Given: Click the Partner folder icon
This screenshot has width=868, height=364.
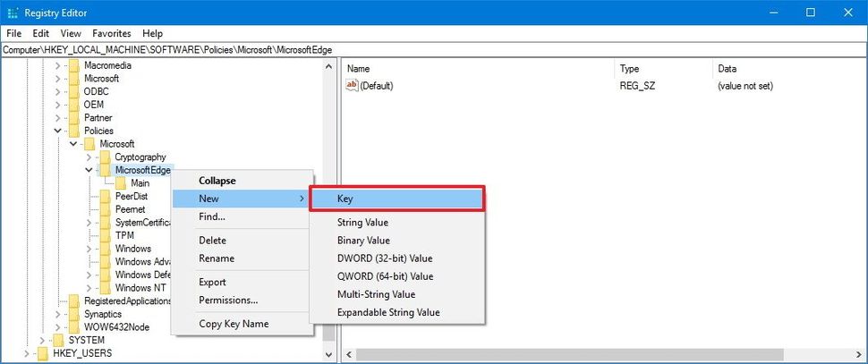Looking at the screenshot, I should pos(73,118).
